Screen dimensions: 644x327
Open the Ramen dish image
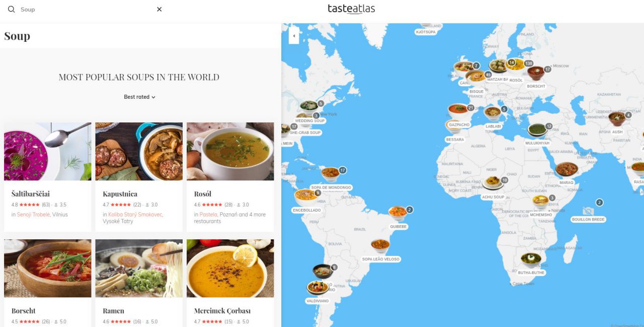point(139,268)
